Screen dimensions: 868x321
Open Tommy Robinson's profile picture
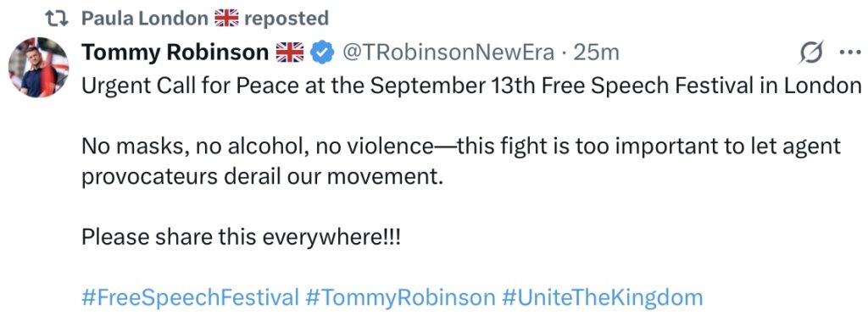39,68
